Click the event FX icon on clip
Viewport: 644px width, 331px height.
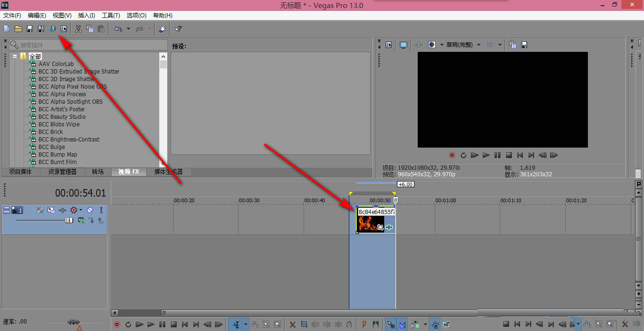tap(389, 228)
